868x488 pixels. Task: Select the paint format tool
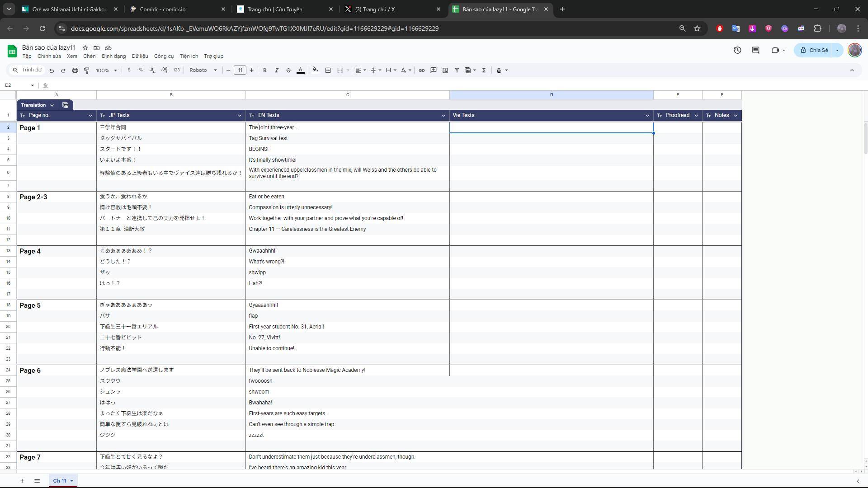coord(87,70)
